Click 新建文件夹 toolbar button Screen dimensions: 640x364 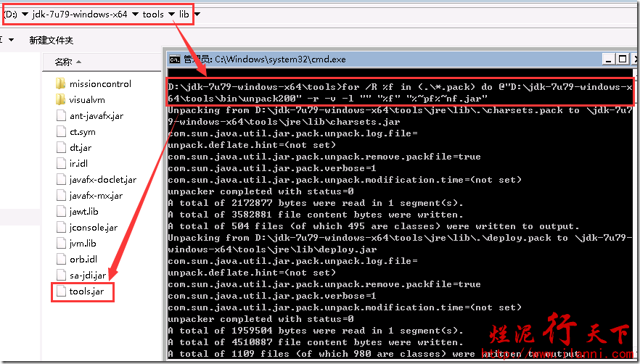point(51,40)
